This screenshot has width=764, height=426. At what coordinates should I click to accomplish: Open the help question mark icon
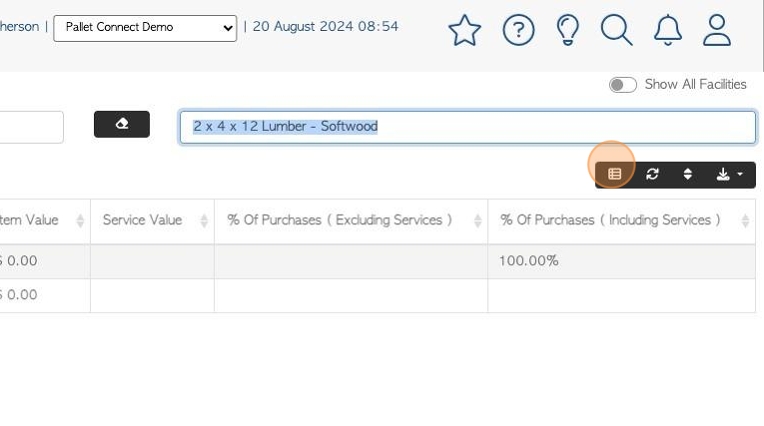[x=518, y=30]
